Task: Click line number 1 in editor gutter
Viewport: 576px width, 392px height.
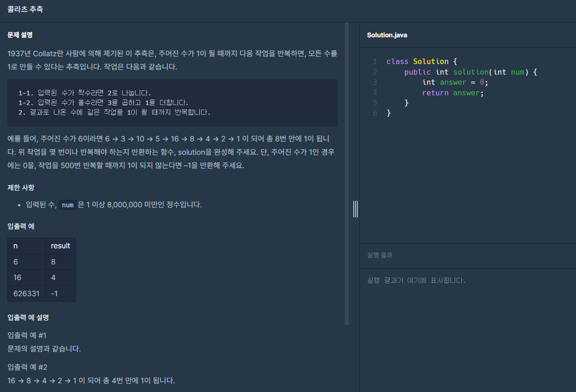Action: point(375,61)
